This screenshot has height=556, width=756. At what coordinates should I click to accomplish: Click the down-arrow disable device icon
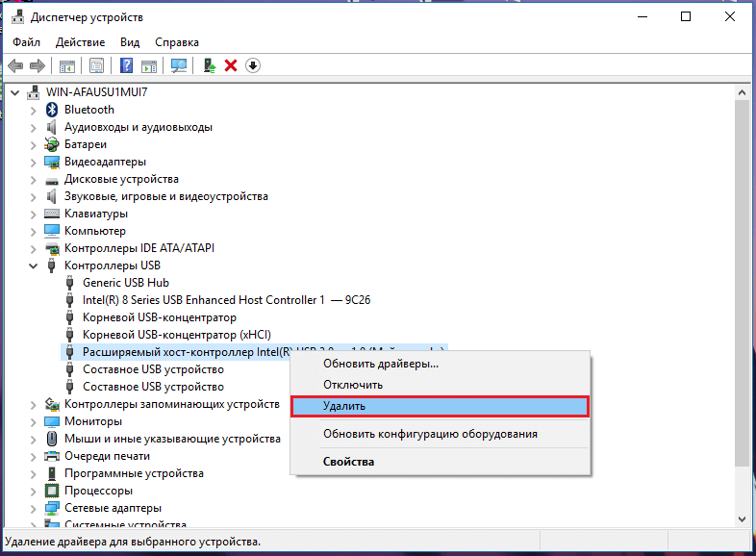253,65
